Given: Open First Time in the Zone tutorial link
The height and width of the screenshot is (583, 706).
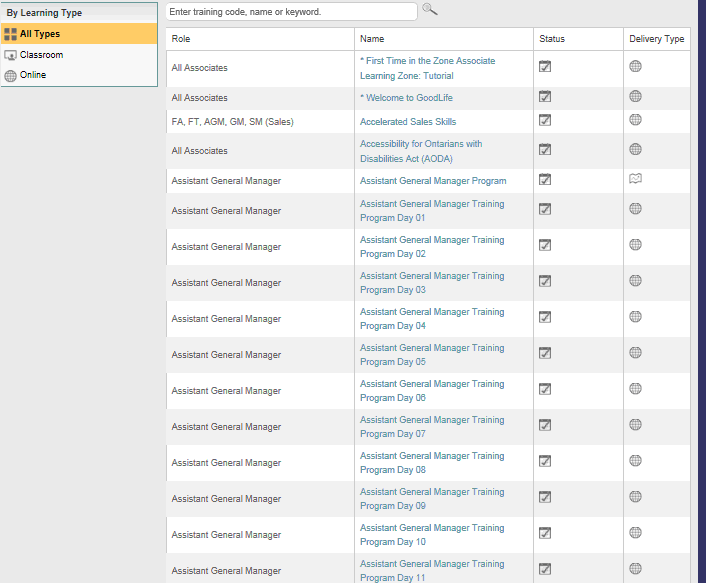Looking at the screenshot, I should pos(427,68).
